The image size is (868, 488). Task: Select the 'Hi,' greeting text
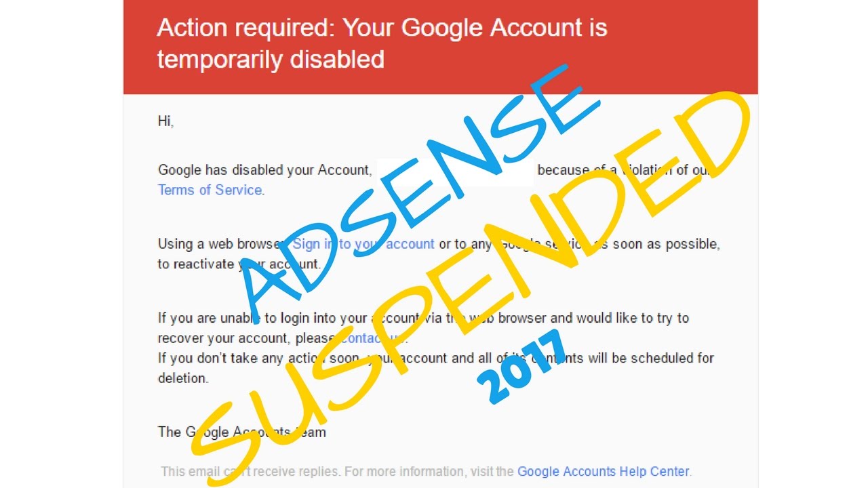coord(165,122)
